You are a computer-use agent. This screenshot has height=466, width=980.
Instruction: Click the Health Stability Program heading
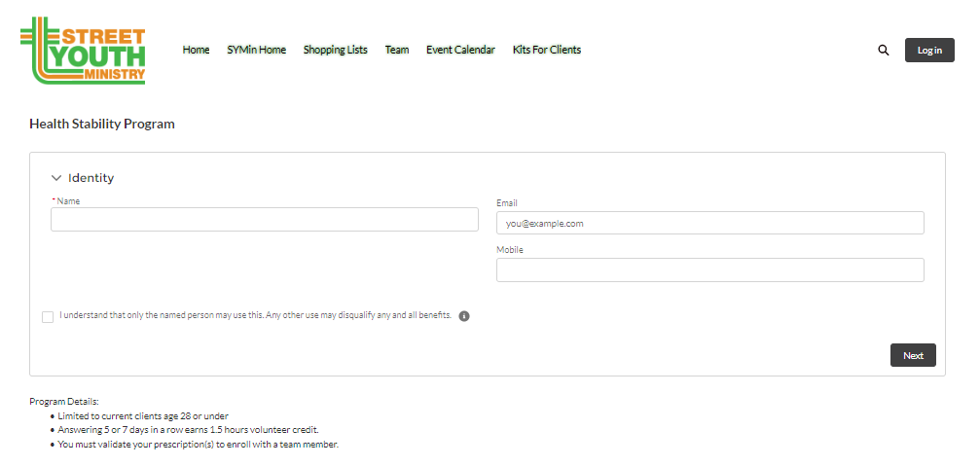[x=102, y=124]
